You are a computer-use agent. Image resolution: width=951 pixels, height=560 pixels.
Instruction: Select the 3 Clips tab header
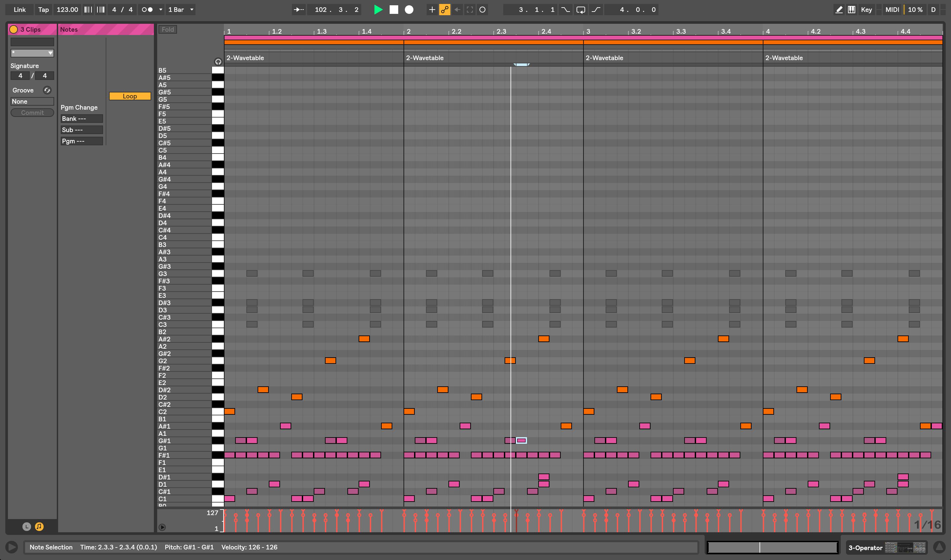32,29
